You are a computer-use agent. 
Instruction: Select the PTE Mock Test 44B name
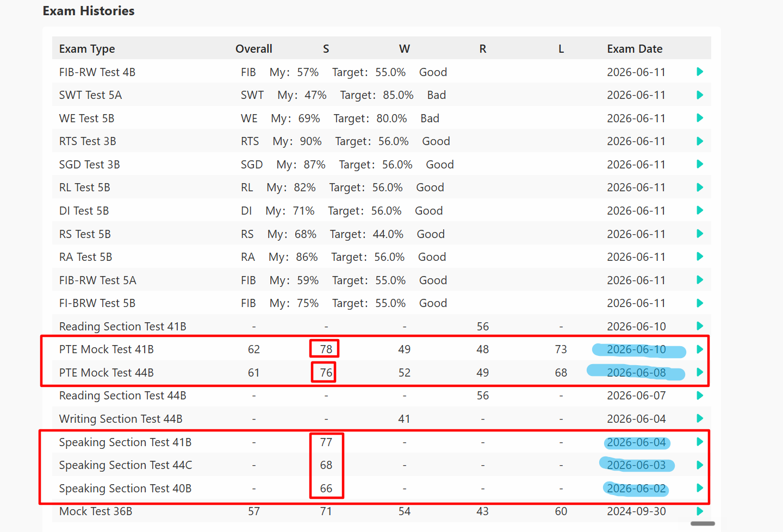click(x=107, y=373)
